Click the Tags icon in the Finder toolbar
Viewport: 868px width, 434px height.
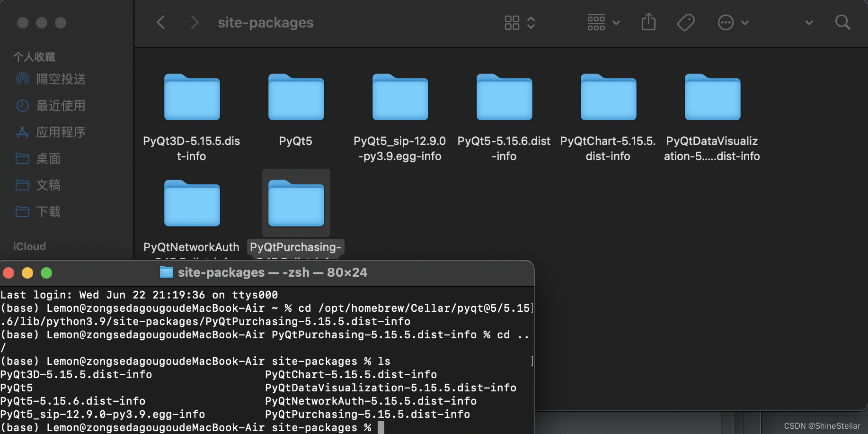tap(685, 22)
